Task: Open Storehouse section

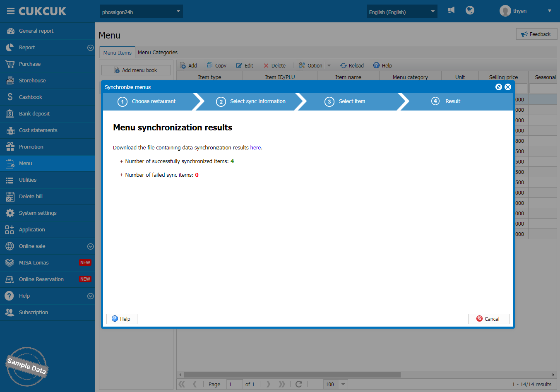Action: pyautogui.click(x=48, y=81)
